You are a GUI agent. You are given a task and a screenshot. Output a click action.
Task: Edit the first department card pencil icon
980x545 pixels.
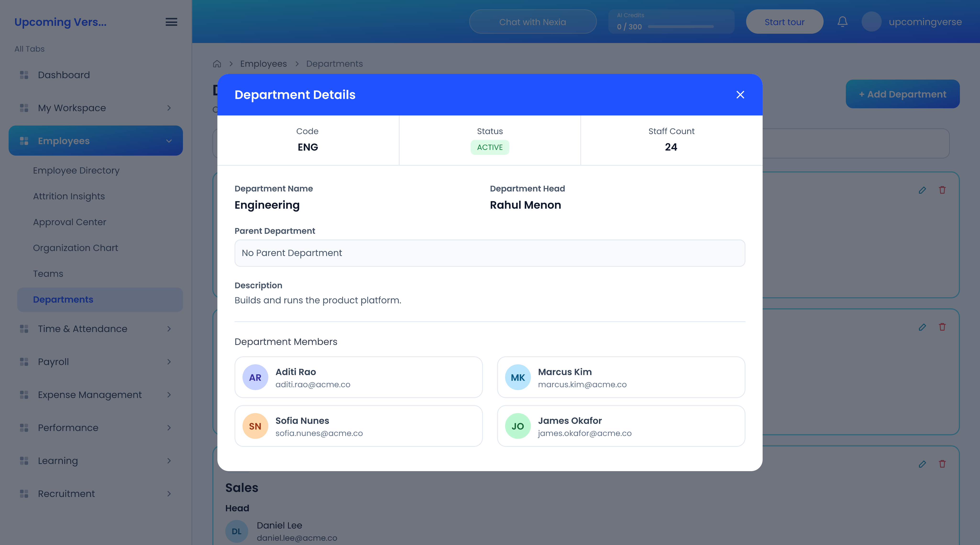[922, 190]
